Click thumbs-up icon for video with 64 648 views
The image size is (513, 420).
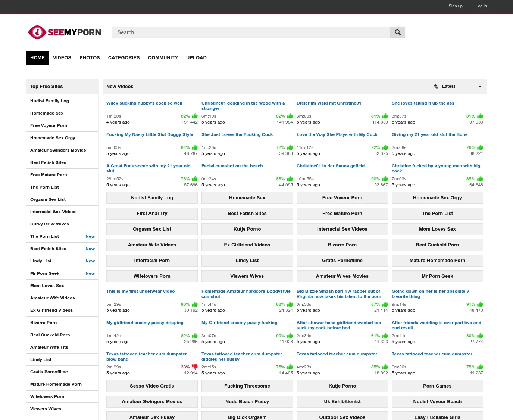point(480,179)
